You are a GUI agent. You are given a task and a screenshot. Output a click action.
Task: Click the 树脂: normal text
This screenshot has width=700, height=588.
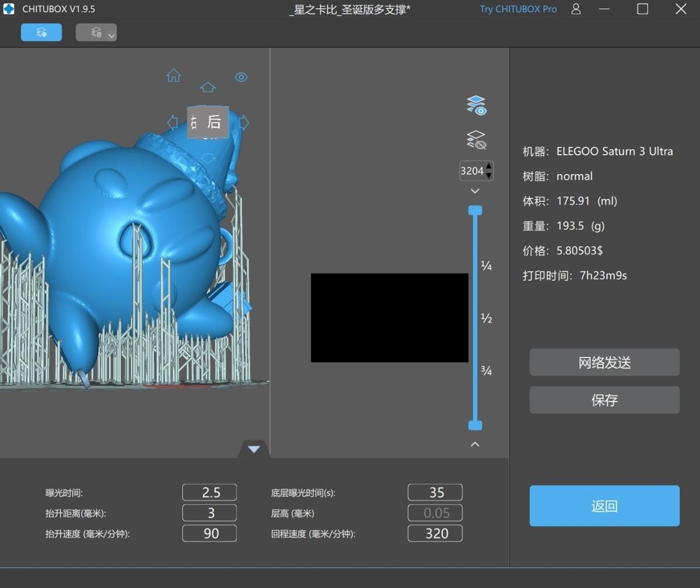tap(558, 176)
